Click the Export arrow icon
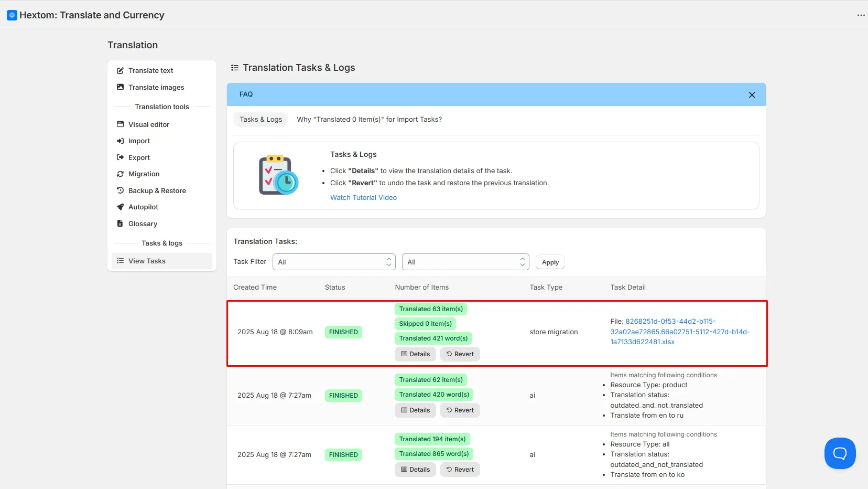 [120, 157]
